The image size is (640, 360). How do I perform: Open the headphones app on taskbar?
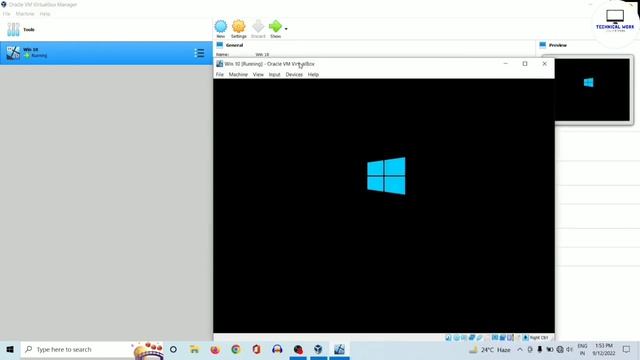(277, 350)
